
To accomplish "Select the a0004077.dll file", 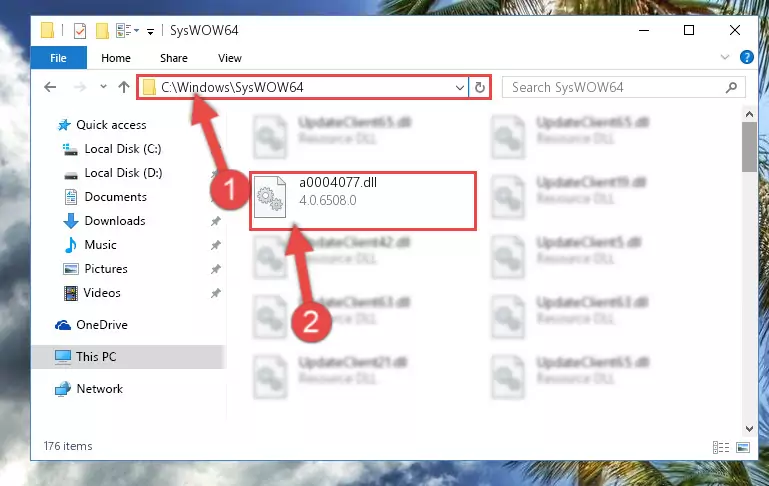I will (363, 201).
